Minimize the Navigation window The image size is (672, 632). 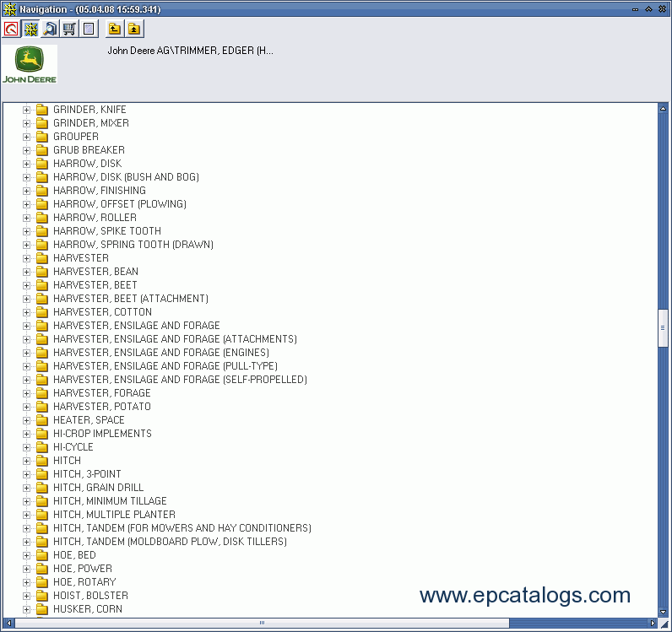[635, 9]
